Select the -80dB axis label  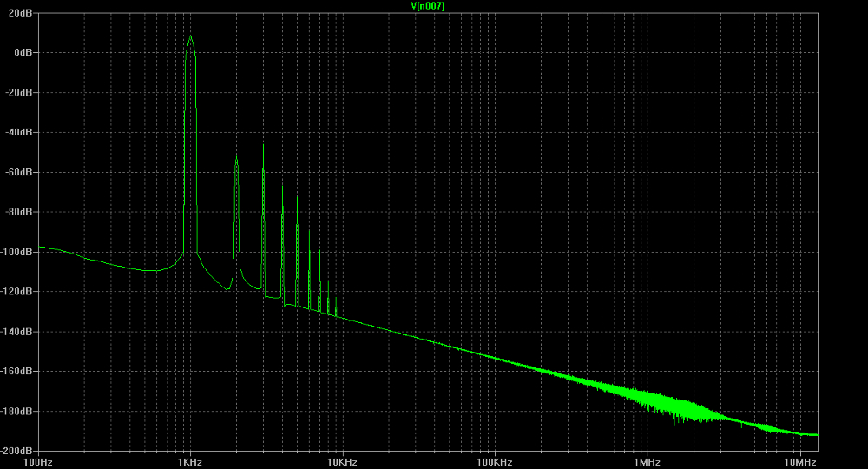pyautogui.click(x=20, y=212)
